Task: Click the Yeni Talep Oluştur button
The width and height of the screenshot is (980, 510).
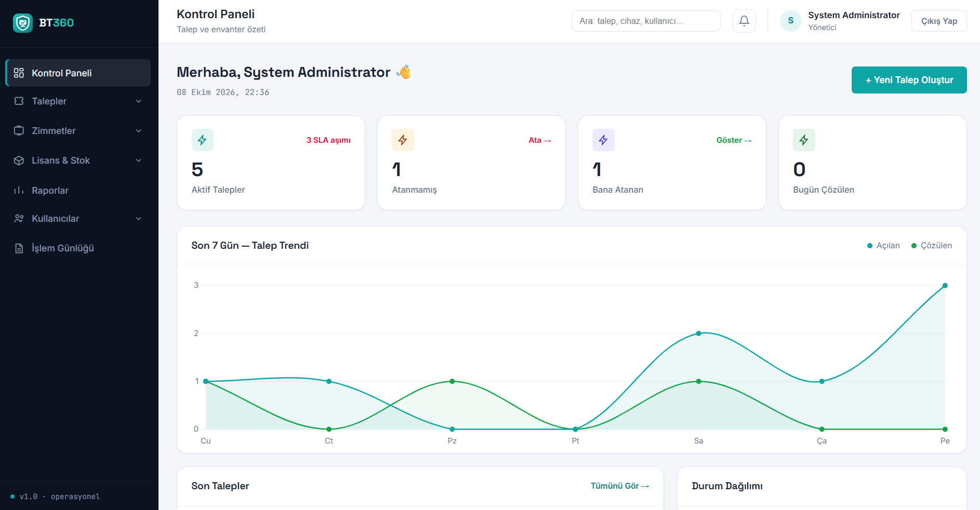Action: click(x=909, y=80)
